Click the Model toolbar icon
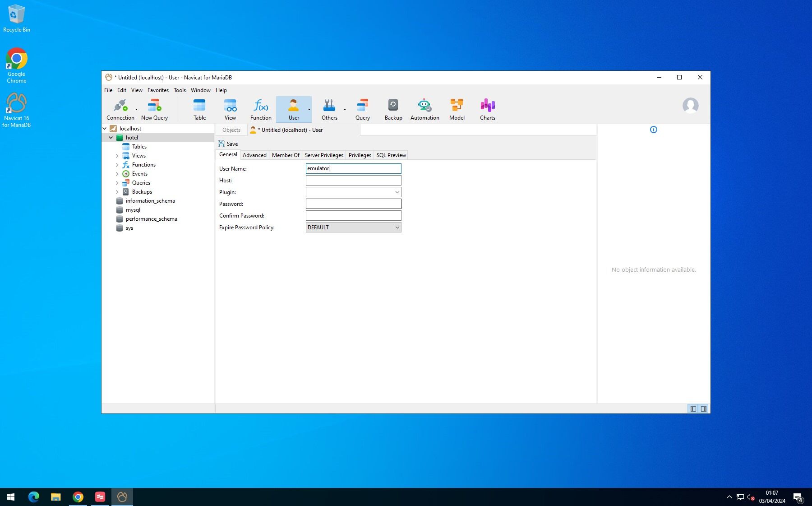 (457, 109)
